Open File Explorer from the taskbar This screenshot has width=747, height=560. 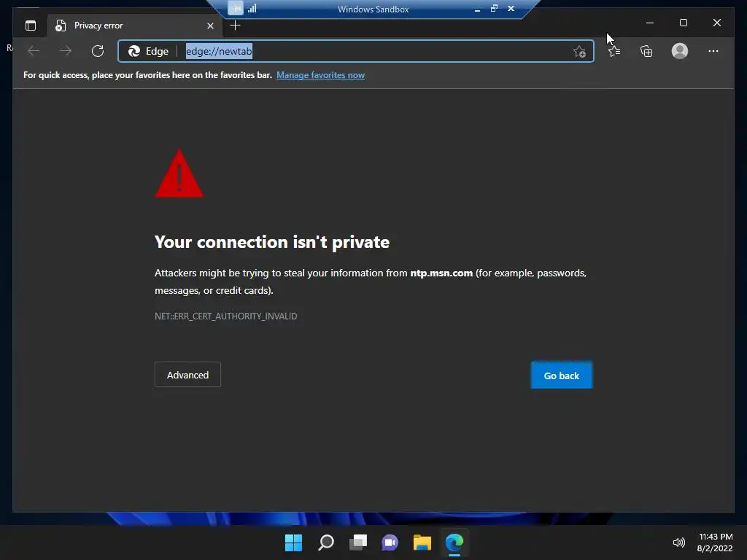point(422,542)
